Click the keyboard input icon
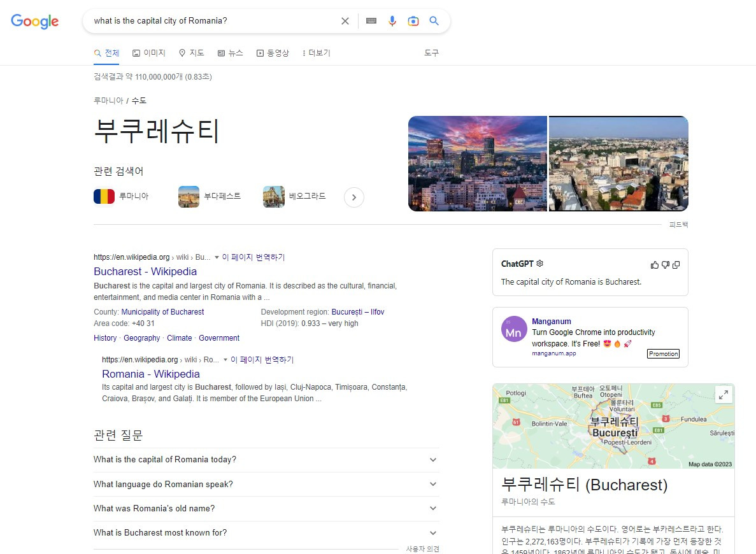The width and height of the screenshot is (756, 554). tap(371, 20)
